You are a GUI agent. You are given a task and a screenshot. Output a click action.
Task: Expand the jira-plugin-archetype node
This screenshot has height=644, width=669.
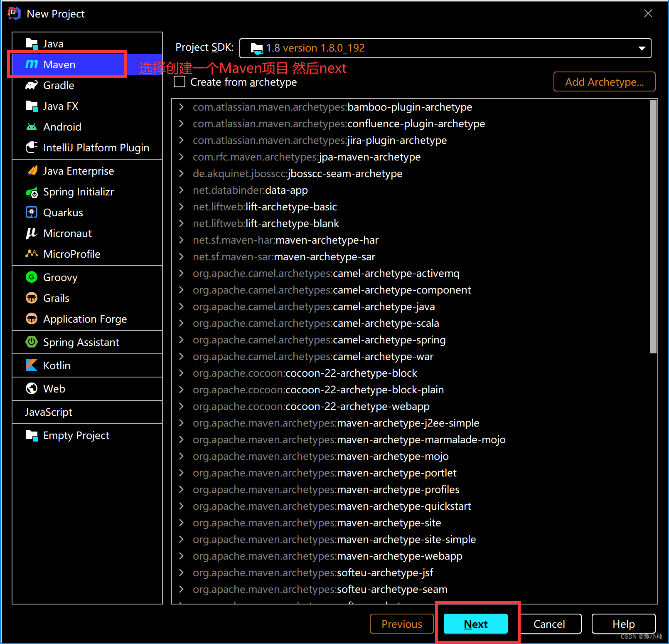coord(181,140)
